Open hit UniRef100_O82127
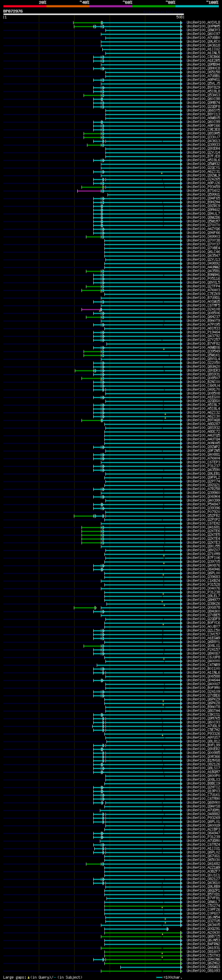 (x=203, y=879)
